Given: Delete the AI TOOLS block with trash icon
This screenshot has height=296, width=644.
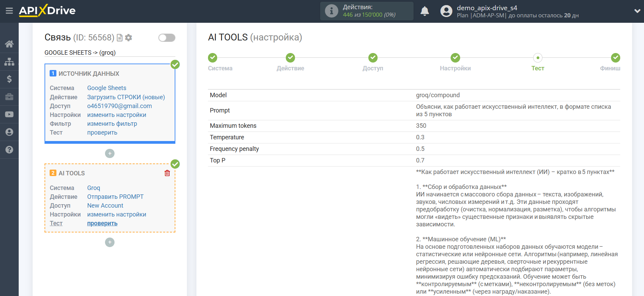Looking at the screenshot, I should click(167, 173).
